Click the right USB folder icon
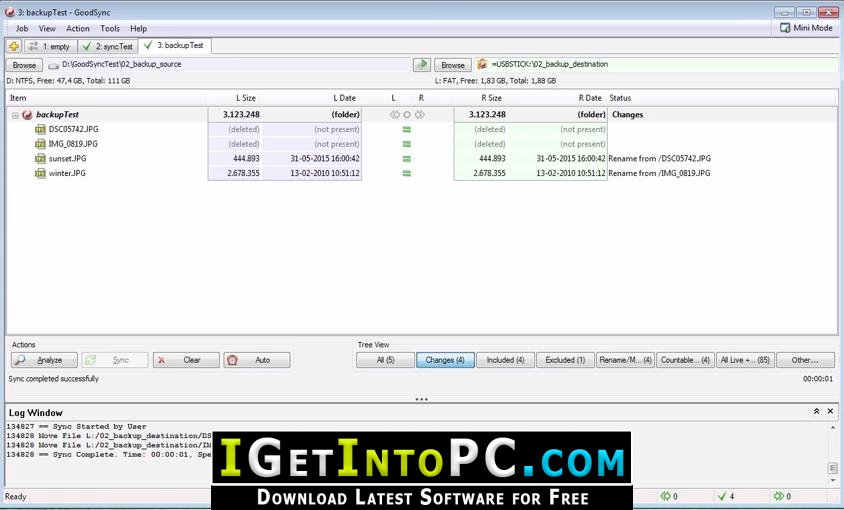 click(482, 64)
